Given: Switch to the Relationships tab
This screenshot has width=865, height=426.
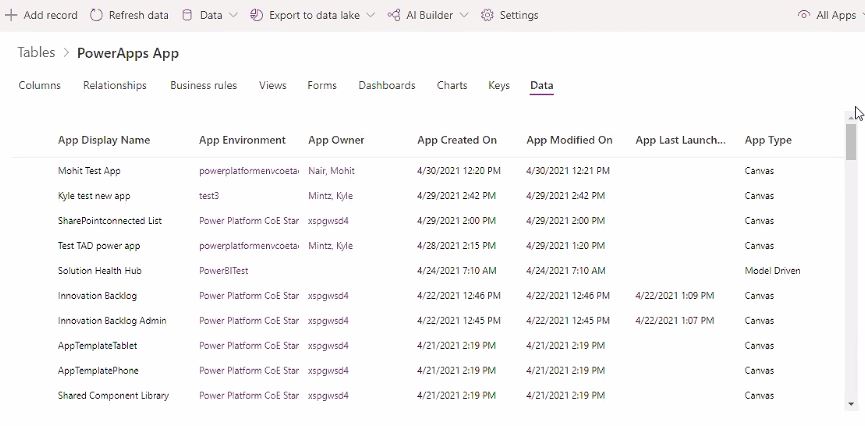Looking at the screenshot, I should point(115,86).
